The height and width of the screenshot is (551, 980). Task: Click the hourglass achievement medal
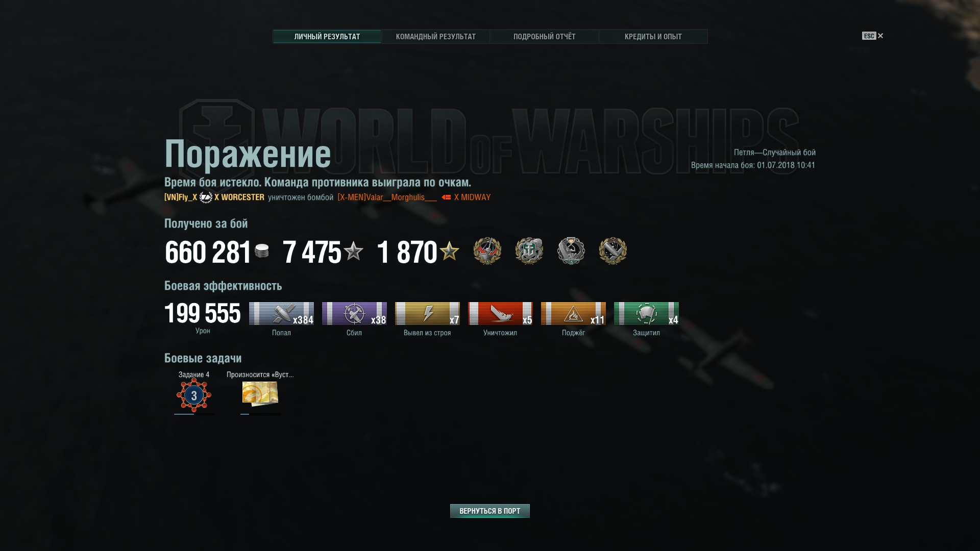[571, 251]
